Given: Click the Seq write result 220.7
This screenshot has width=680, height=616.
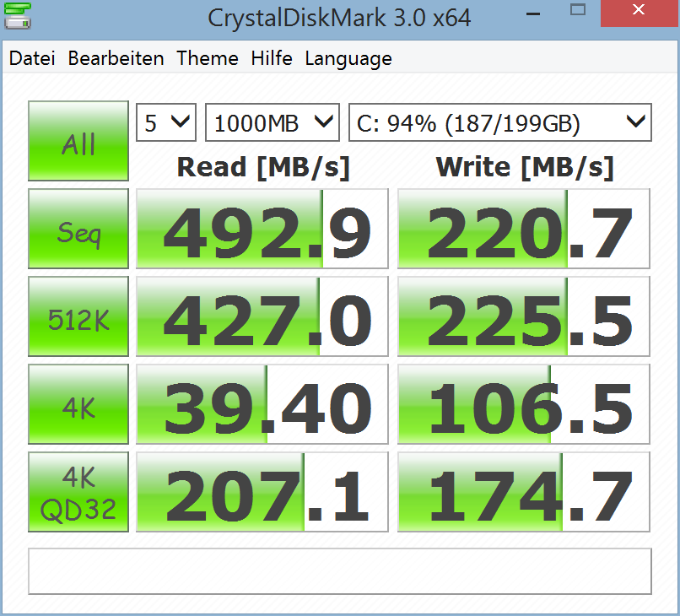Looking at the screenshot, I should tap(523, 229).
